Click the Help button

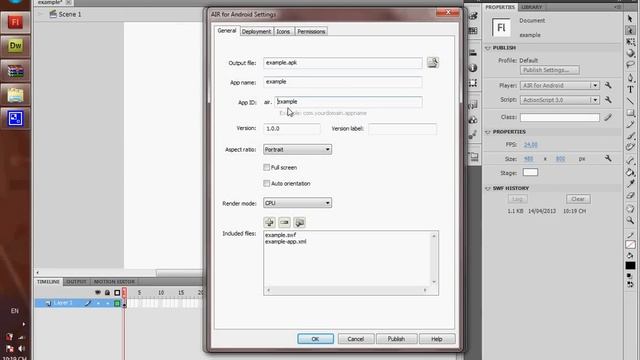pyautogui.click(x=437, y=339)
